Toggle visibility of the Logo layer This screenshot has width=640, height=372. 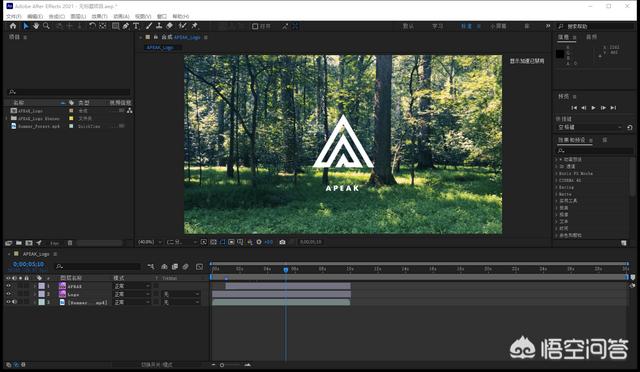point(8,294)
